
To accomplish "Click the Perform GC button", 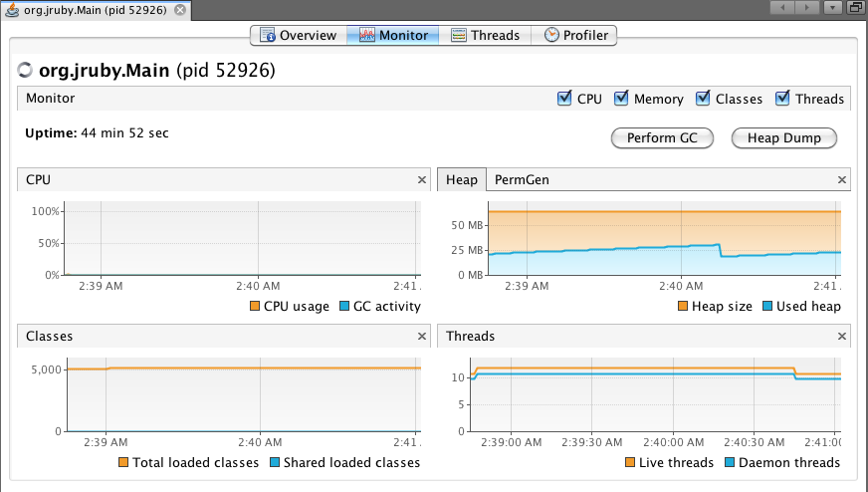I will click(662, 138).
